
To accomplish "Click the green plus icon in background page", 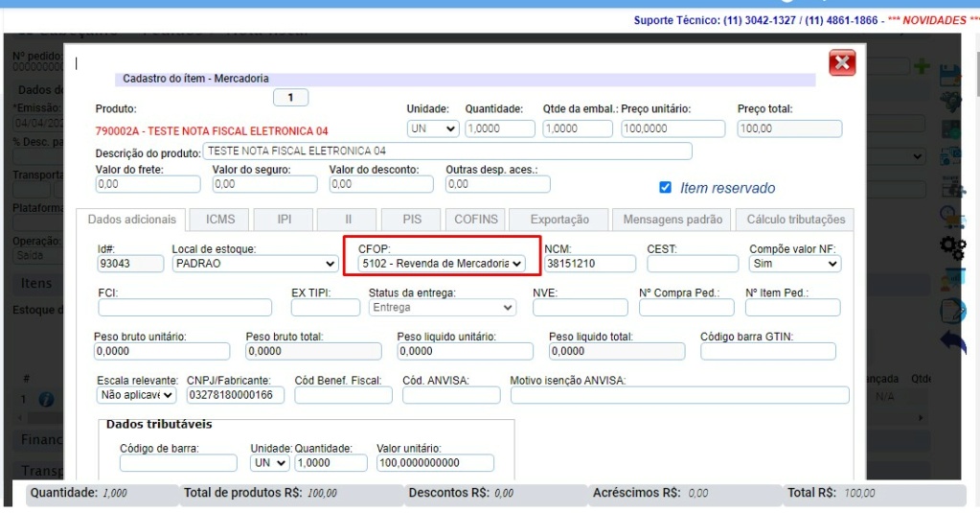I will click(922, 66).
